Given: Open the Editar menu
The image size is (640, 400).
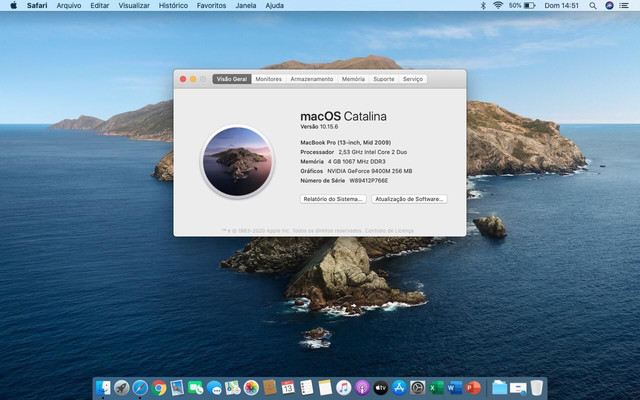Looking at the screenshot, I should coord(100,6).
